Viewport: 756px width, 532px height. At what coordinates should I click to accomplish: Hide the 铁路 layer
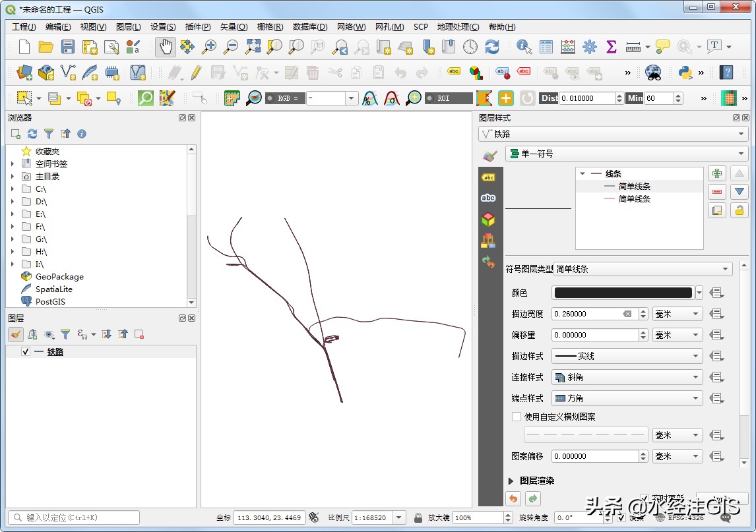27,351
